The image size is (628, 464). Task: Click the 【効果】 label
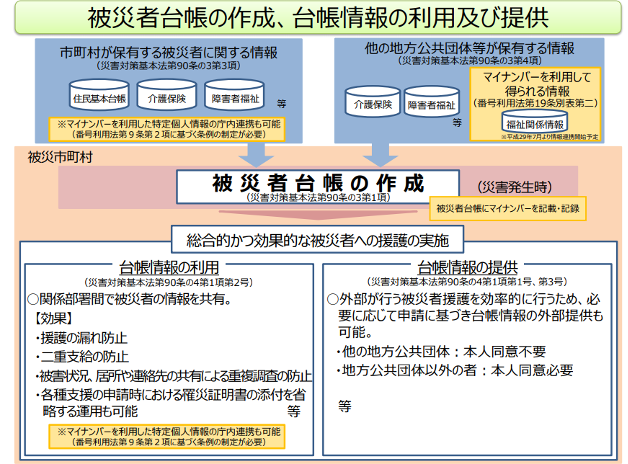click(x=54, y=319)
